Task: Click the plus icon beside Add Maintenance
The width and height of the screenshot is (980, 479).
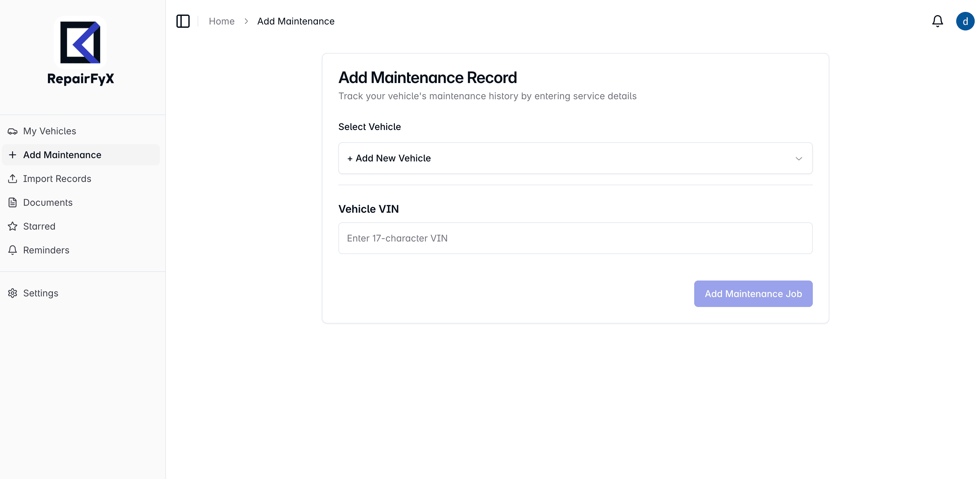Action: click(13, 155)
